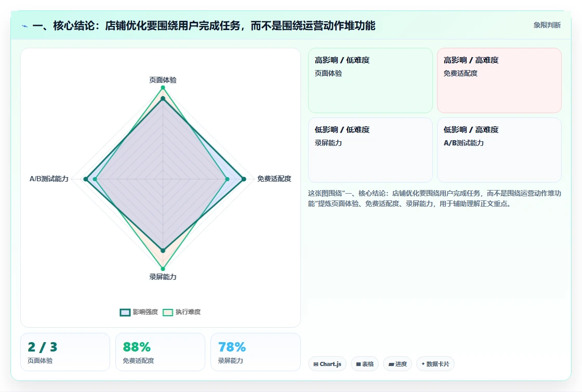This screenshot has width=582, height=392.
Task: Select the 表格 tag chip
Action: [x=365, y=364]
